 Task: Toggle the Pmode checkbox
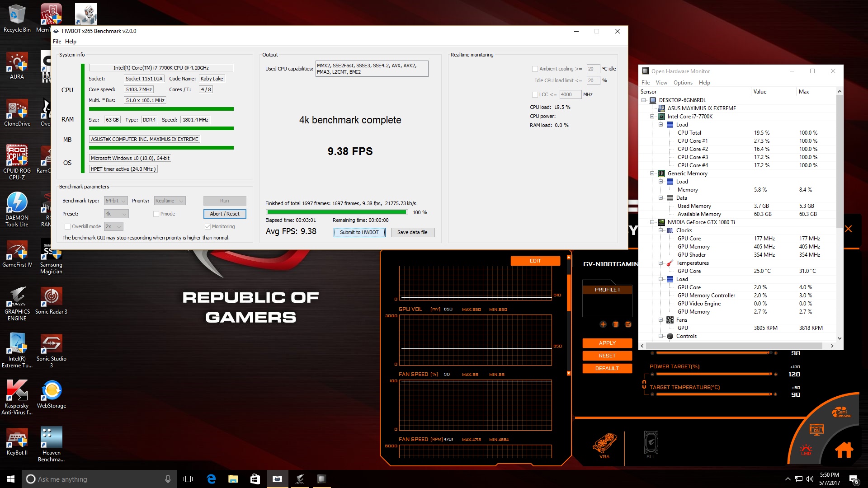156,214
